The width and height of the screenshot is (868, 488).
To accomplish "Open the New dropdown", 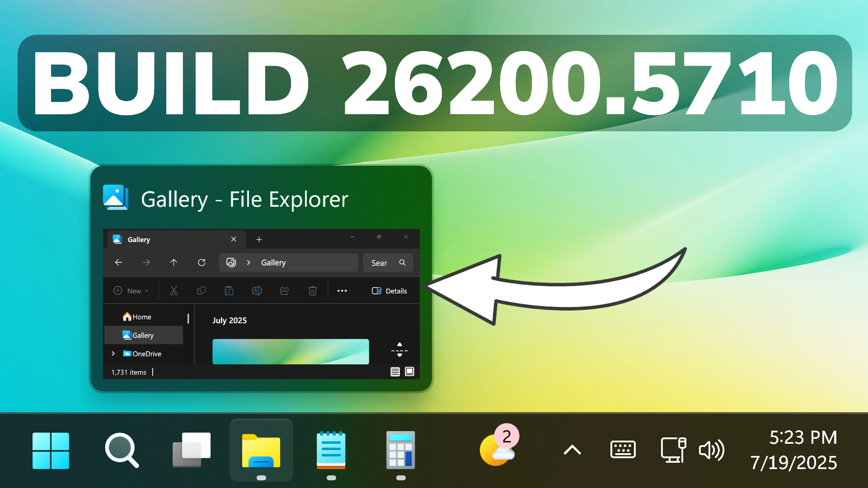I will 131,291.
